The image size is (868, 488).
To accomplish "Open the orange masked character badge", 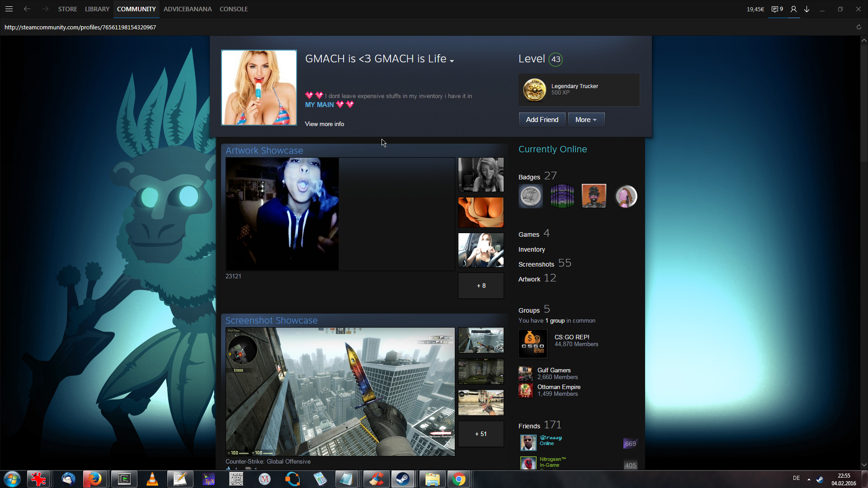I will tap(594, 196).
